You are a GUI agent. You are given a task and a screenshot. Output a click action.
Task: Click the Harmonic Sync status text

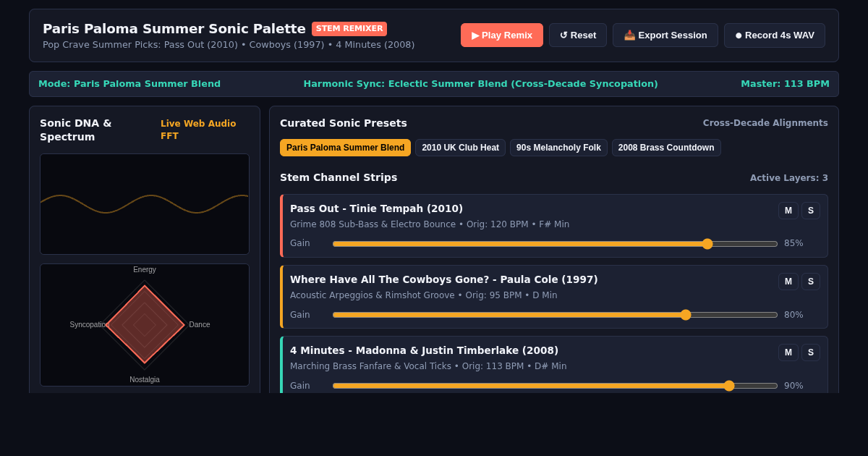pos(481,84)
